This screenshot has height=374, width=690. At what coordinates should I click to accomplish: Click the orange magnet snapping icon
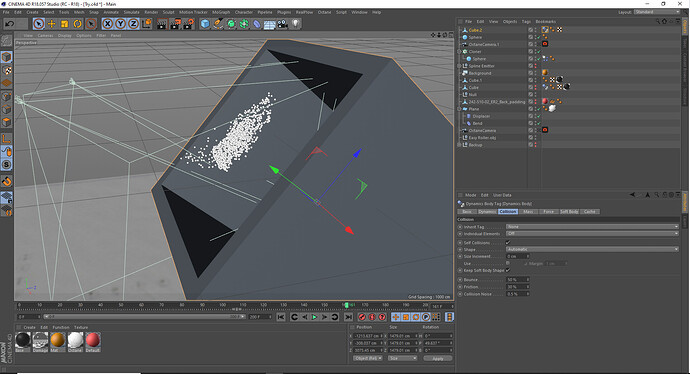click(7, 181)
